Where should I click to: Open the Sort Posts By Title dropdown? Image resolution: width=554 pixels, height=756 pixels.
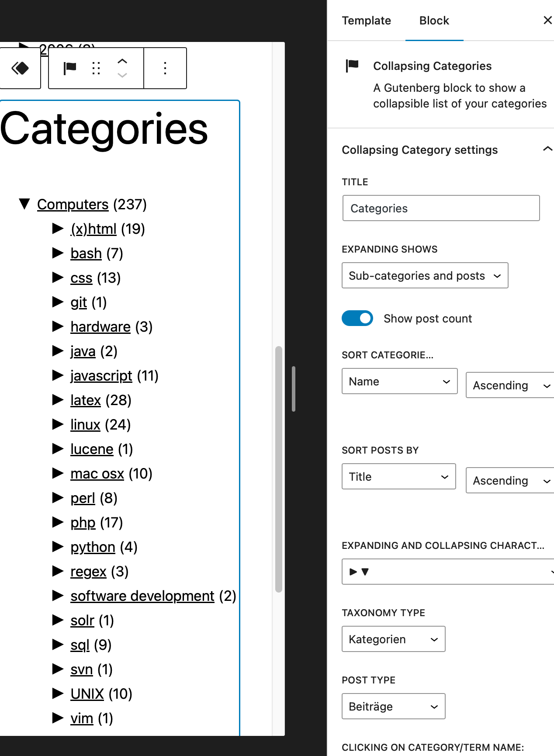[x=398, y=476]
